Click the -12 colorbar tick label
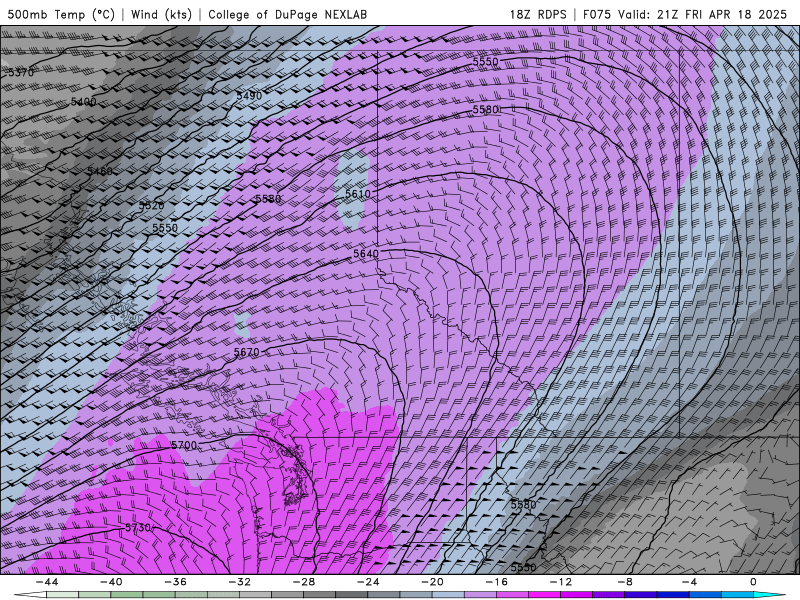The width and height of the screenshot is (800, 600). [x=561, y=582]
